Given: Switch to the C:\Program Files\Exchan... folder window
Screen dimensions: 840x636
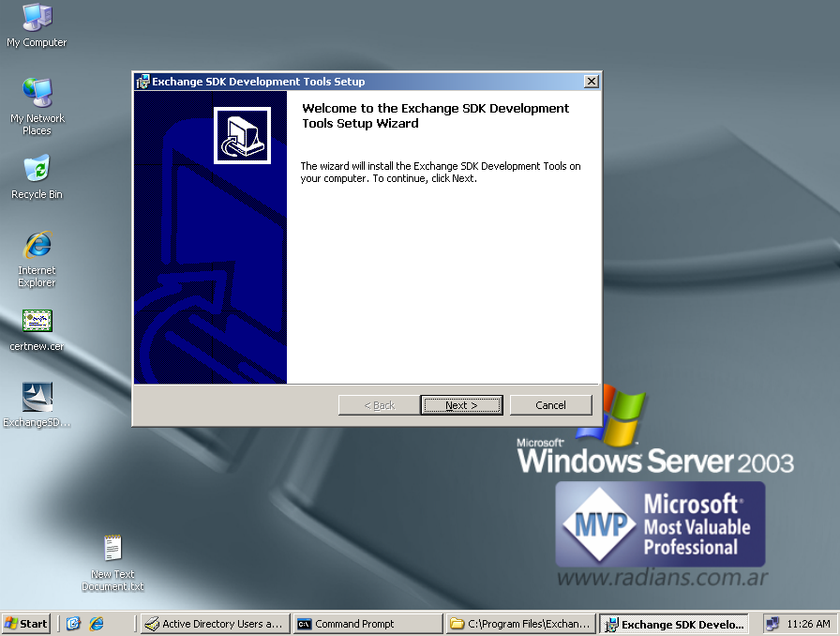Looking at the screenshot, I should pyautogui.click(x=520, y=624).
